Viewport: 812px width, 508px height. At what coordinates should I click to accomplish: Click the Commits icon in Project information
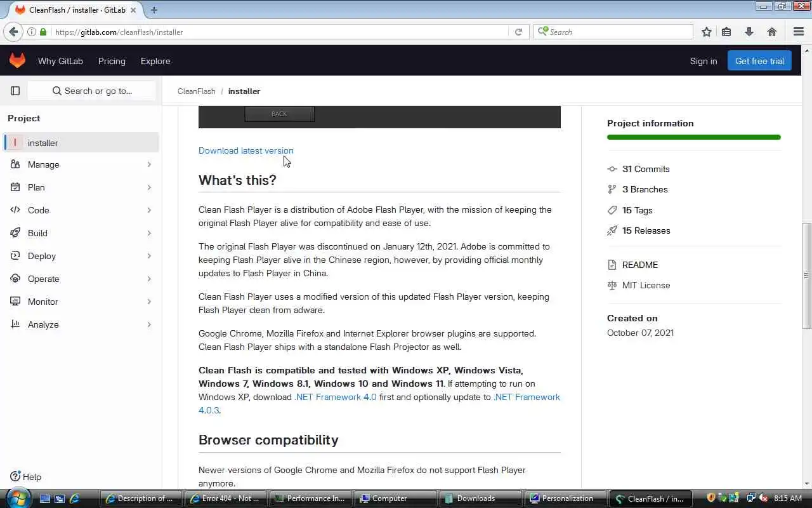(x=612, y=169)
